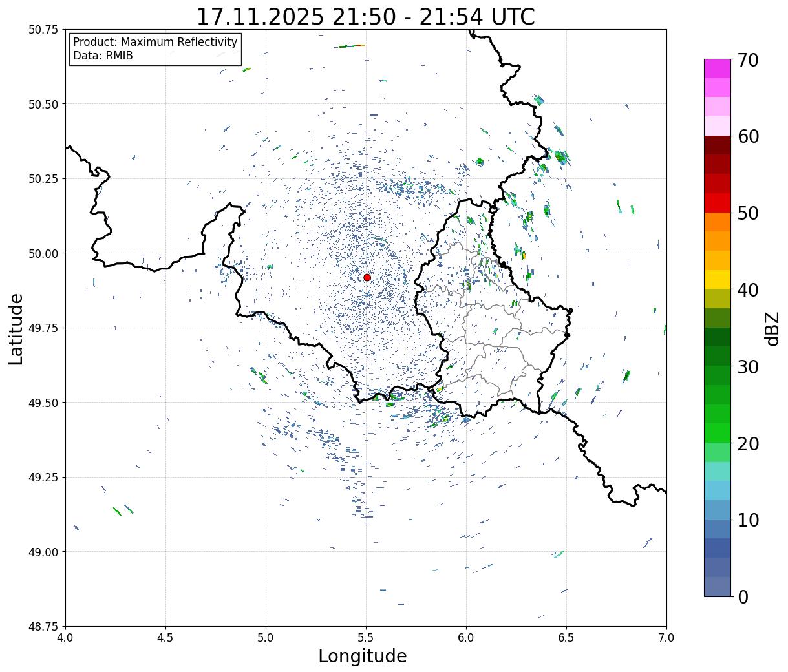
Task: Click the longitude tick label 4.5
Action: click(x=165, y=638)
